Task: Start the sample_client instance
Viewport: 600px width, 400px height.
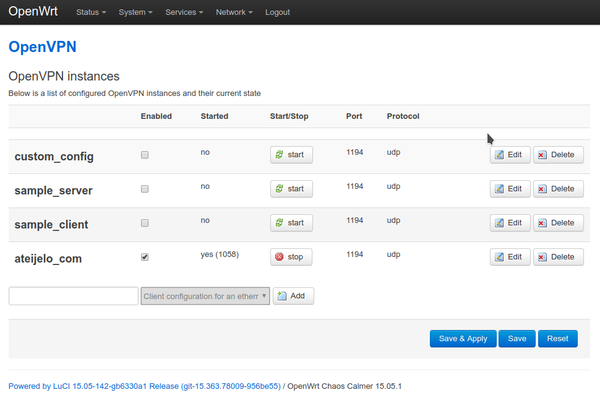Action: 291,223
